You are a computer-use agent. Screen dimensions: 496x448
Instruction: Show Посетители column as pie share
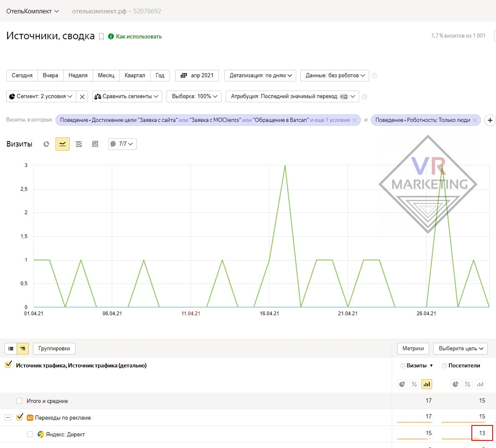(x=455, y=385)
